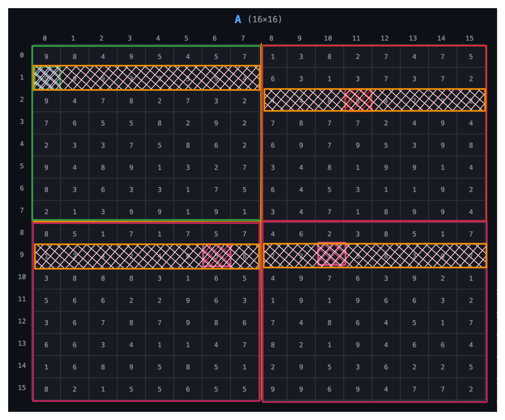Click column header 0
The height and width of the screenshot is (420, 505).
45,38
